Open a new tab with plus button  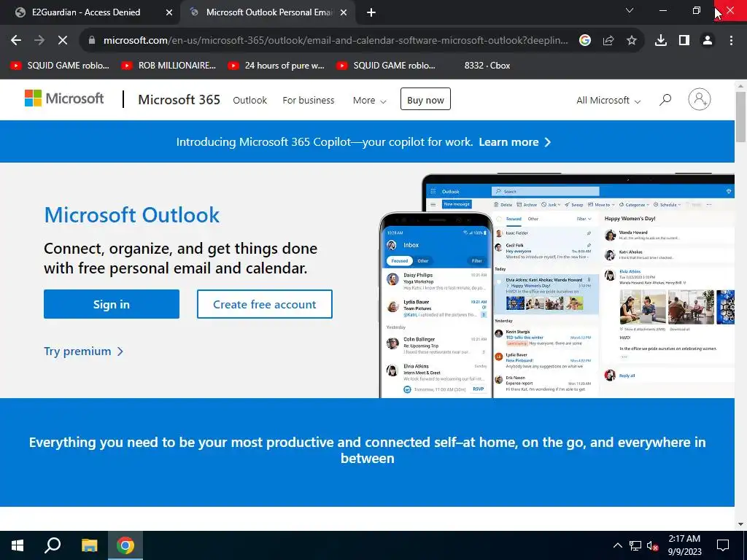click(x=371, y=13)
